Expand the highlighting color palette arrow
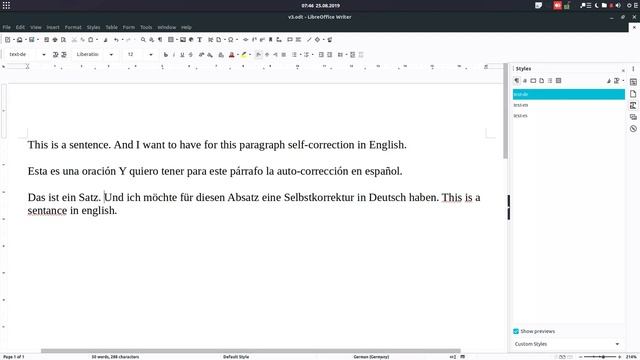Viewport: 640px width, 360px height. (x=250, y=54)
